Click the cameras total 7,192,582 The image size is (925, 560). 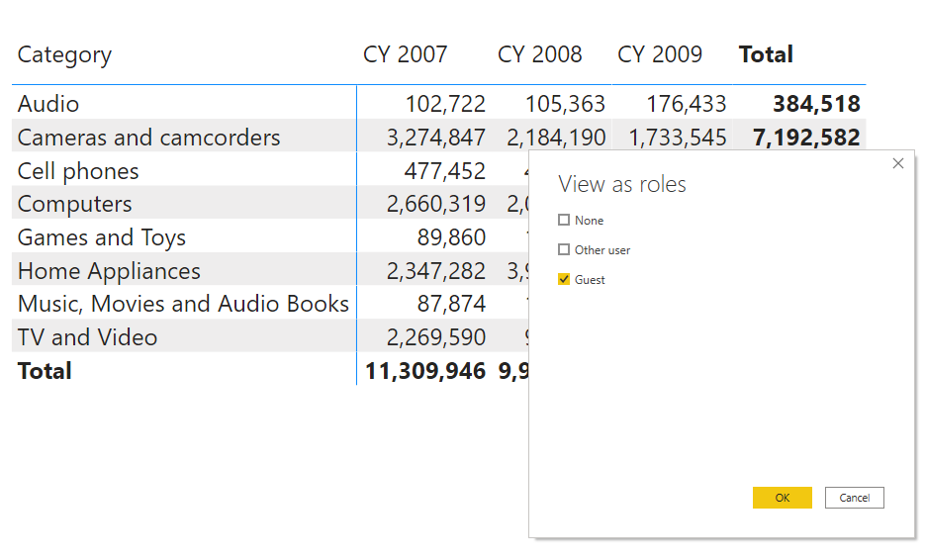tap(806, 139)
